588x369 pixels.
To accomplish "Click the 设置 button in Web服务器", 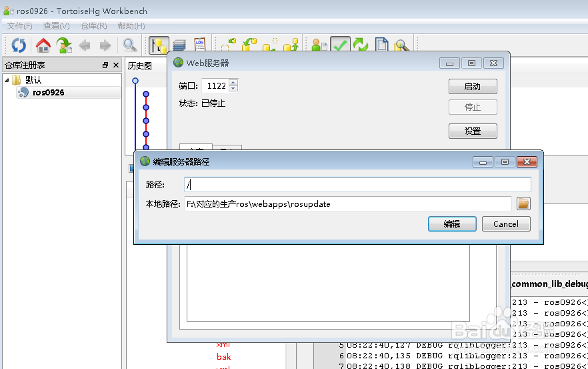I will [x=473, y=131].
